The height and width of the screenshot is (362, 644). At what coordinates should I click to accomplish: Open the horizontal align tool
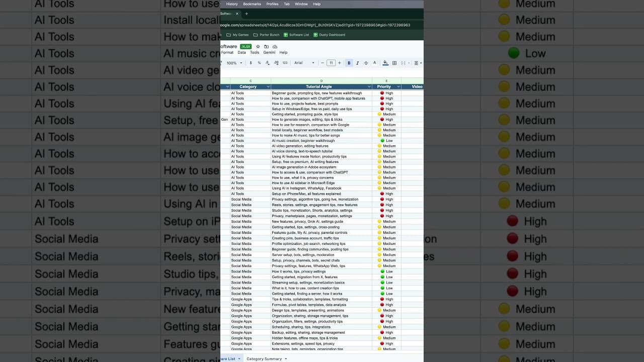pyautogui.click(x=417, y=63)
